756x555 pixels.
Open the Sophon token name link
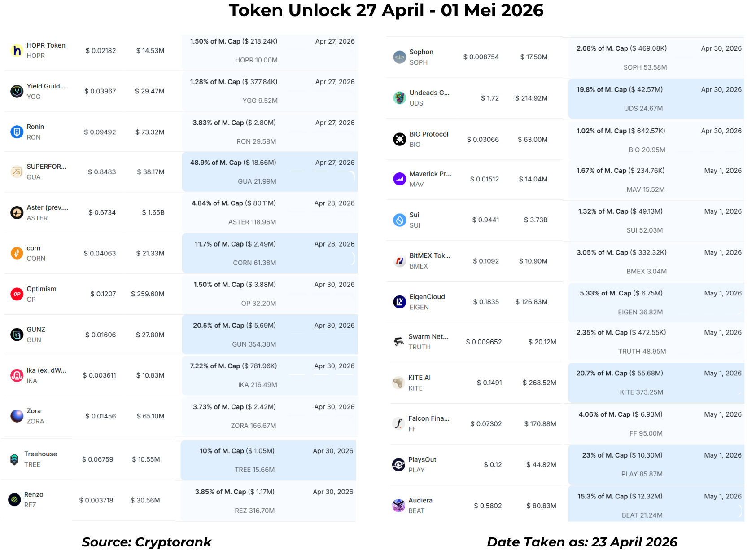point(421,52)
